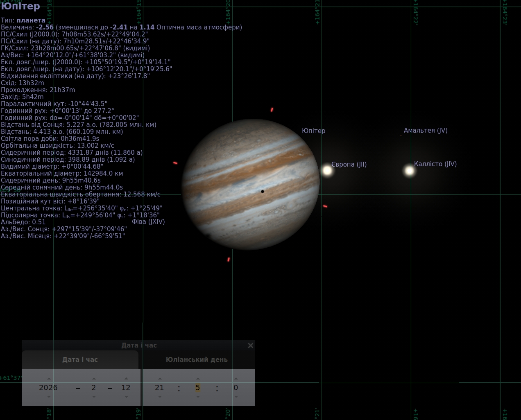This screenshot has width=521, height=420.
Task: Switch to the Дата і час tab
Action: [x=80, y=360]
